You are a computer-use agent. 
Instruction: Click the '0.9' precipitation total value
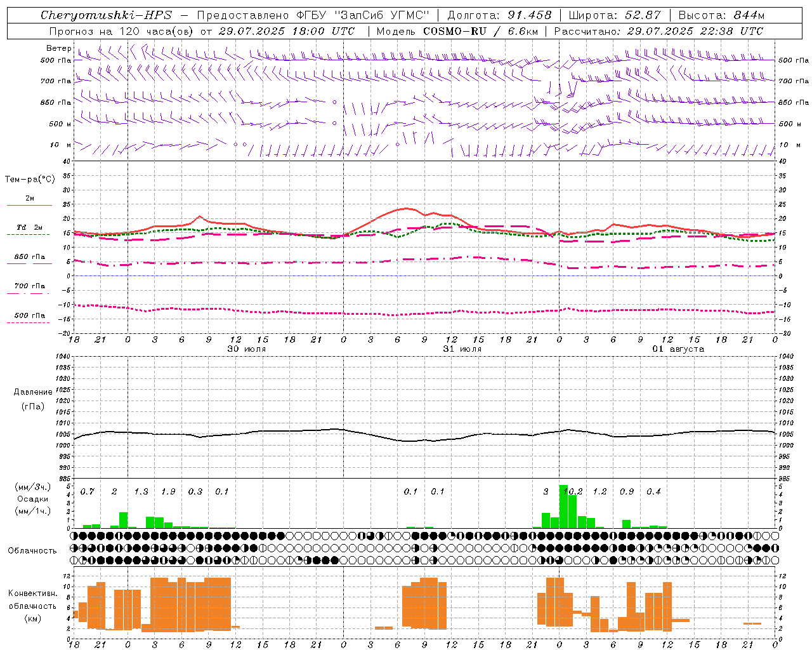click(627, 492)
